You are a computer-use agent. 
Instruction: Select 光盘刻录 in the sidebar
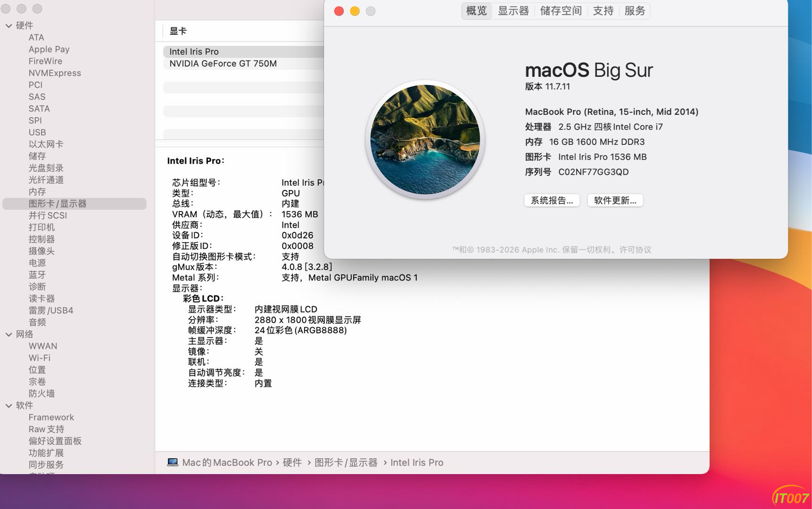[x=46, y=168]
